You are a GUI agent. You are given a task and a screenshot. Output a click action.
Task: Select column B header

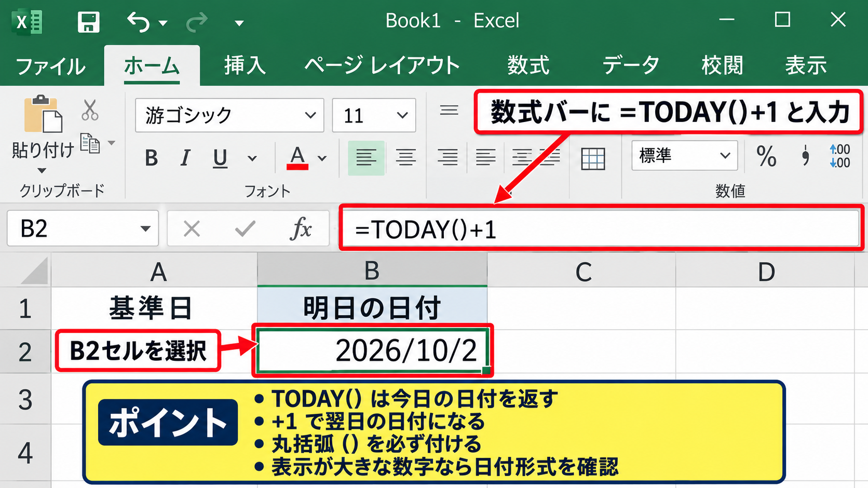click(372, 270)
